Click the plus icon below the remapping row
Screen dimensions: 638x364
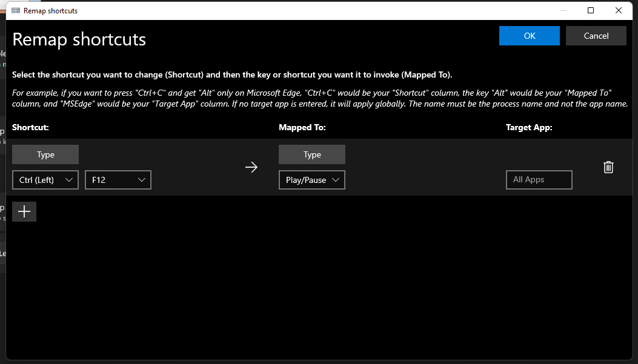click(24, 211)
